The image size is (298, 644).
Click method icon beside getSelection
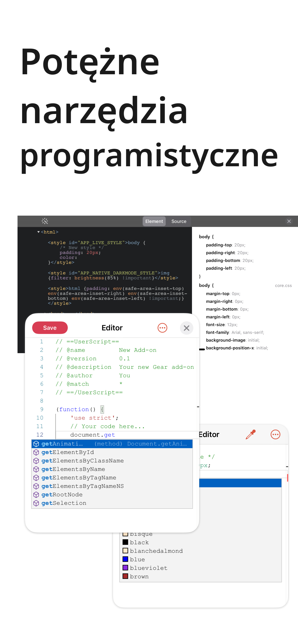point(36,503)
